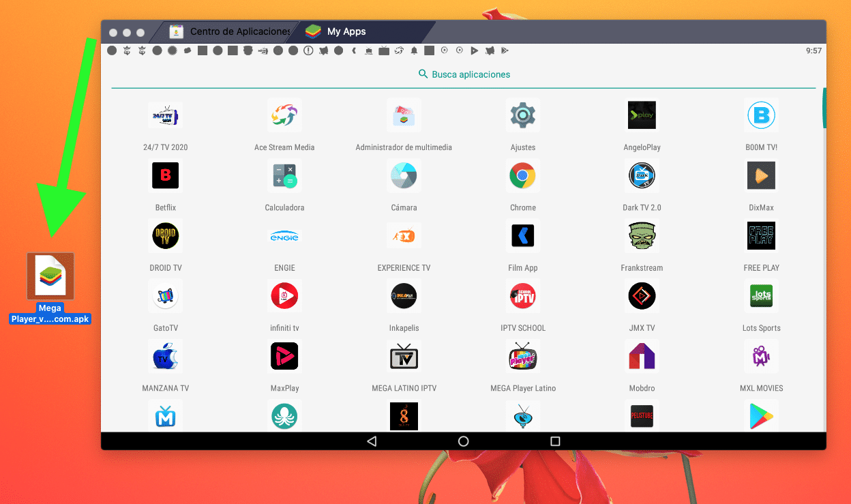Start DROID TV
This screenshot has width=851, height=504.
pyautogui.click(x=165, y=235)
